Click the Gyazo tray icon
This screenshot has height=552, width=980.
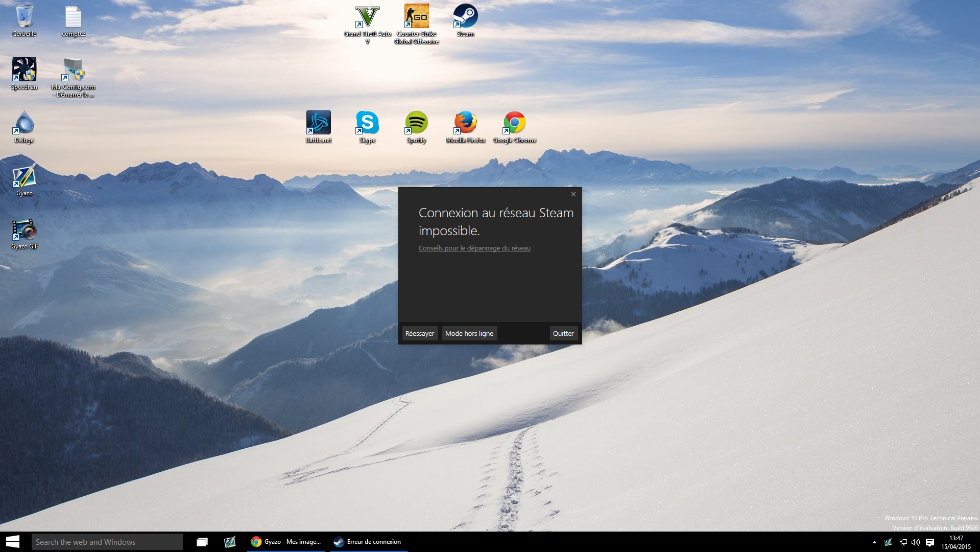[888, 542]
